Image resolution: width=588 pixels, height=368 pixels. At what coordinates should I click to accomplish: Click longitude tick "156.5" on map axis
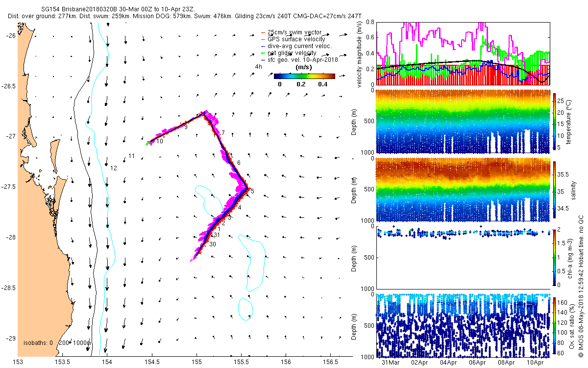tap(330, 362)
